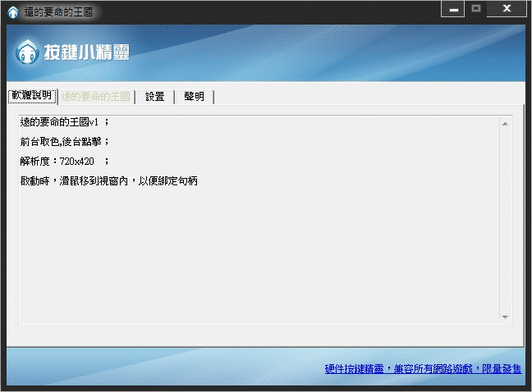Click the scroll down arrow of description box
This screenshot has height=392, width=532.
coord(505,317)
